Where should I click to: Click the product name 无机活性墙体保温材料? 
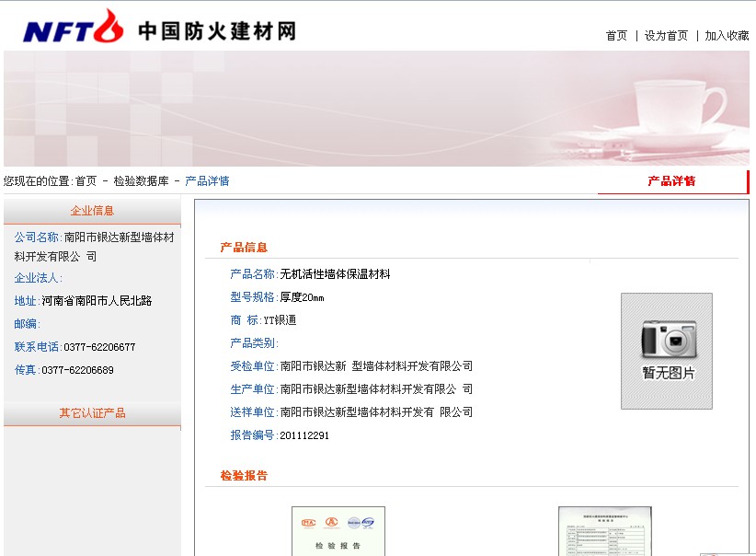click(335, 274)
